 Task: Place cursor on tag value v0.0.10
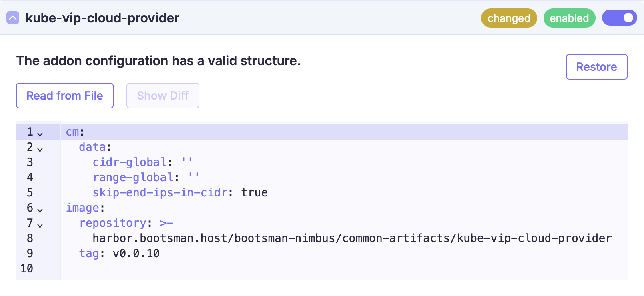(x=136, y=253)
